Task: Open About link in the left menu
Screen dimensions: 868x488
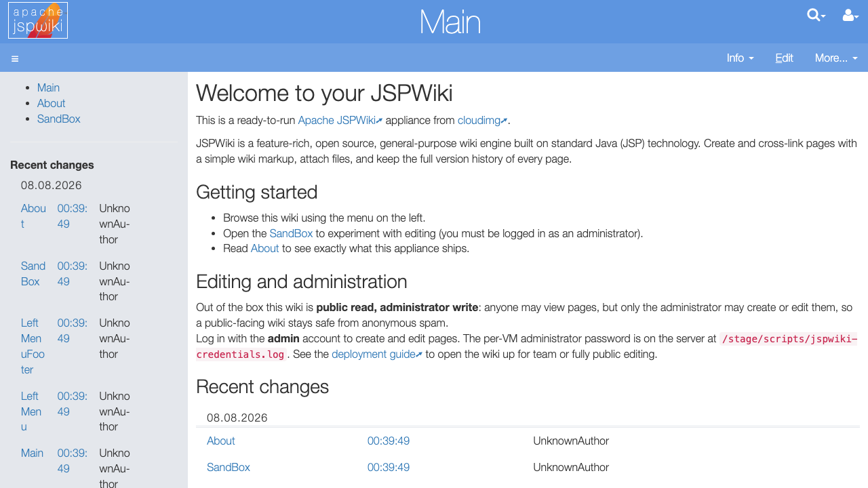Action: (x=51, y=103)
